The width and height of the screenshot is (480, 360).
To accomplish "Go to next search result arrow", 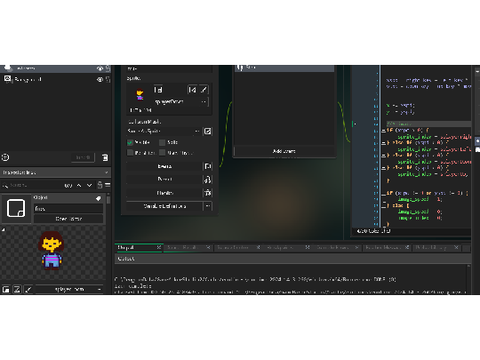I will click(89, 185).
